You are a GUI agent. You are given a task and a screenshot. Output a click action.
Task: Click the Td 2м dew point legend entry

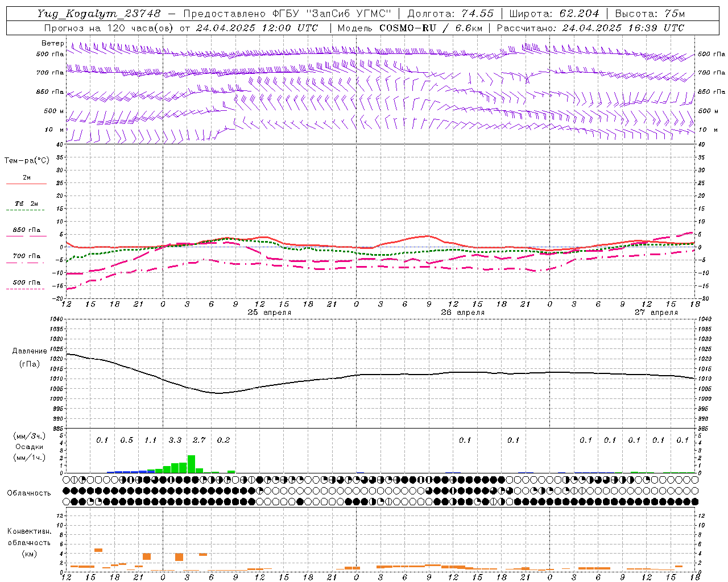[27, 203]
